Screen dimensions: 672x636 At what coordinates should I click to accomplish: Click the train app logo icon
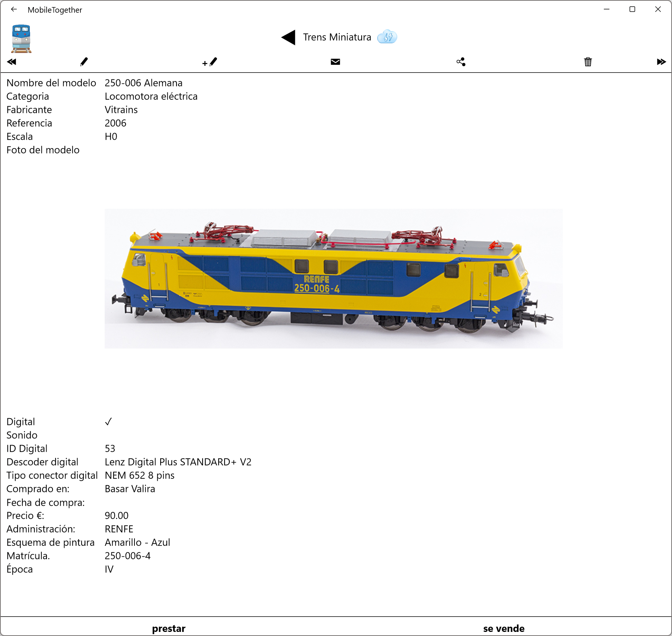coord(21,39)
